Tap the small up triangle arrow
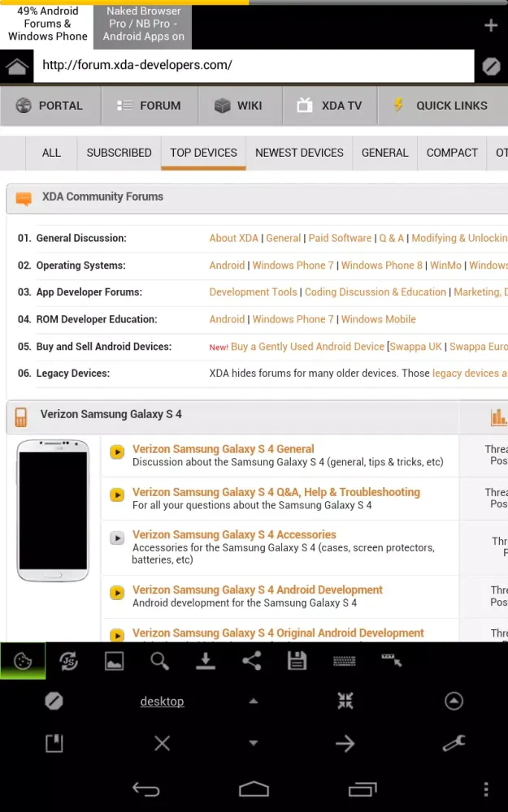The height and width of the screenshot is (812, 508). pos(253,702)
